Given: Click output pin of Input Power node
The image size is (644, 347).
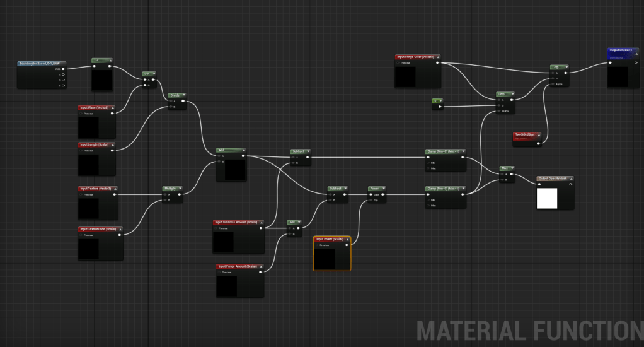Looking at the screenshot, I should tap(347, 245).
